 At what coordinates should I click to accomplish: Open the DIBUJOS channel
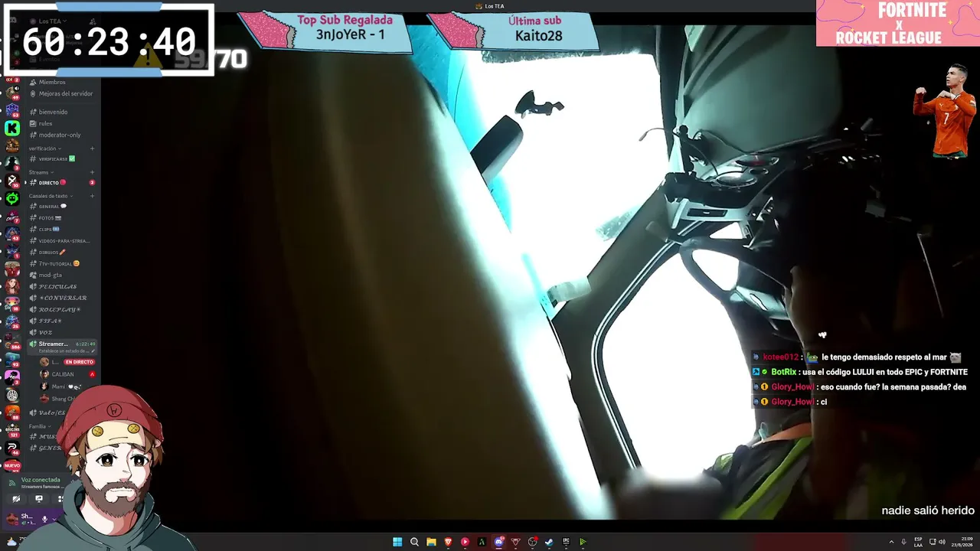pos(49,252)
